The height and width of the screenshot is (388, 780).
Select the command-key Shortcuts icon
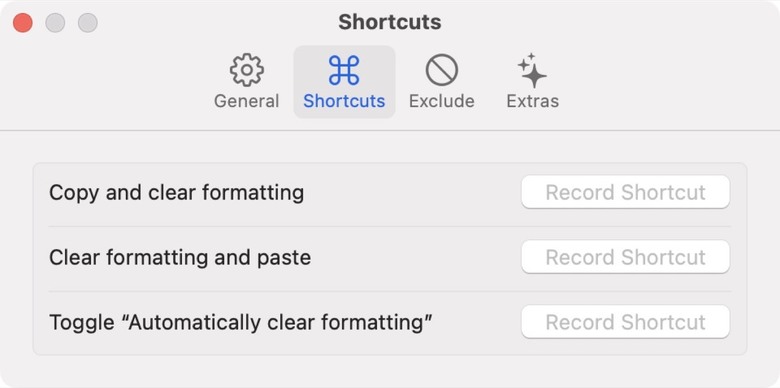click(344, 70)
